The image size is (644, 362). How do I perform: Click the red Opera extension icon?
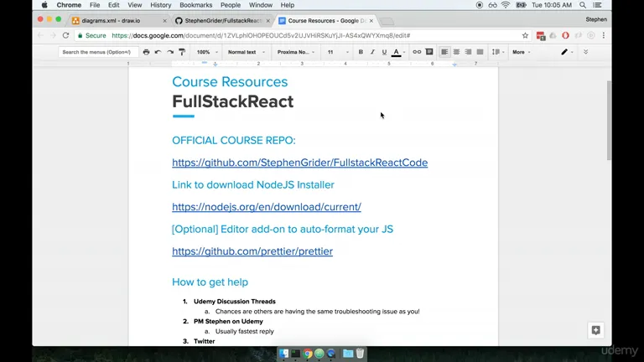tap(565, 36)
